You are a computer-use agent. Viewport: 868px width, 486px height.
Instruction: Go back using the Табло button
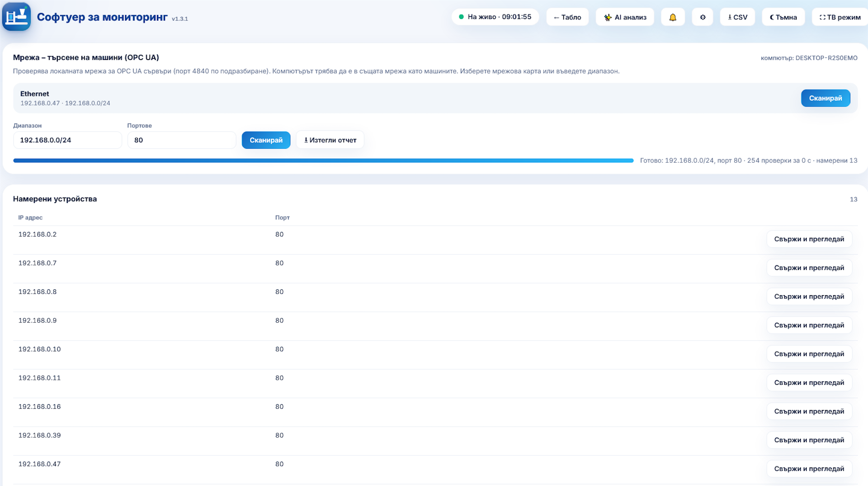tap(567, 17)
